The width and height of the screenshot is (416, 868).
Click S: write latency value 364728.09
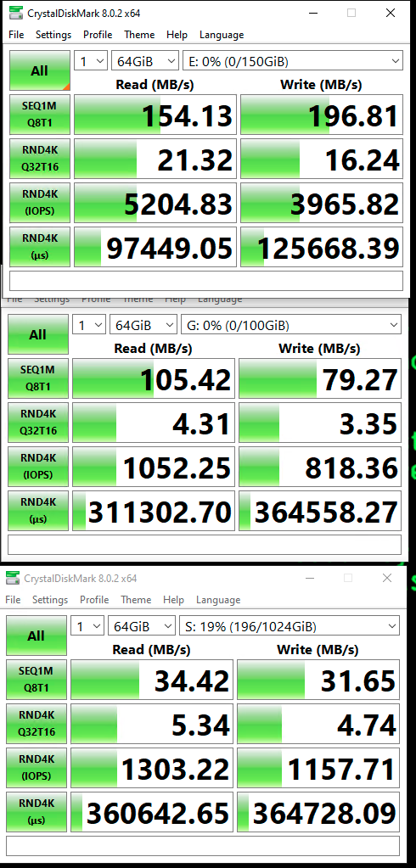coord(318,812)
